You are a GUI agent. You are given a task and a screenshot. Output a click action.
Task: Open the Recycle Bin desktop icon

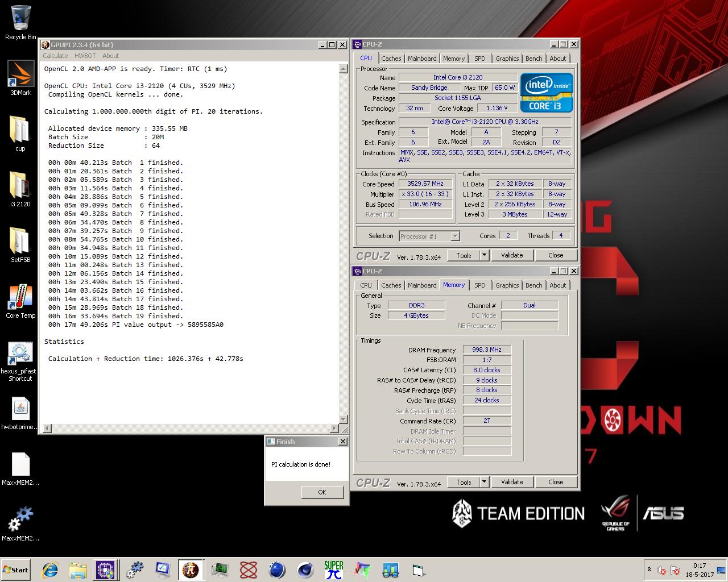20,23
